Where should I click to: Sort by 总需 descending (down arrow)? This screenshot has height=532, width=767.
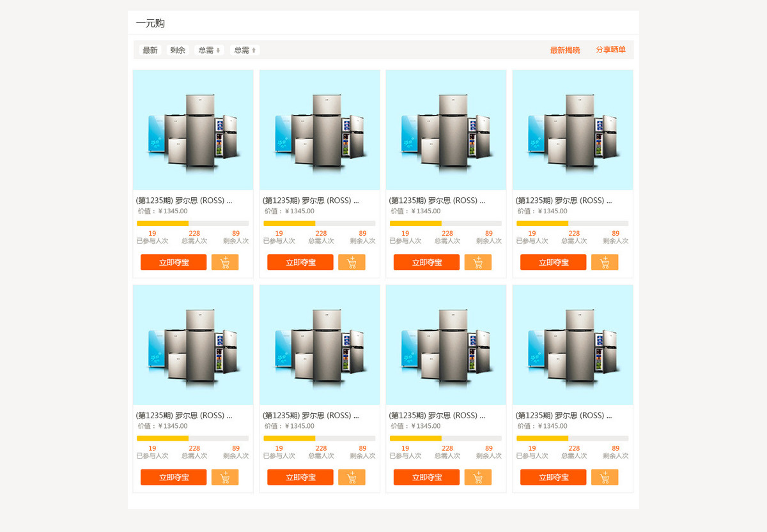click(209, 50)
